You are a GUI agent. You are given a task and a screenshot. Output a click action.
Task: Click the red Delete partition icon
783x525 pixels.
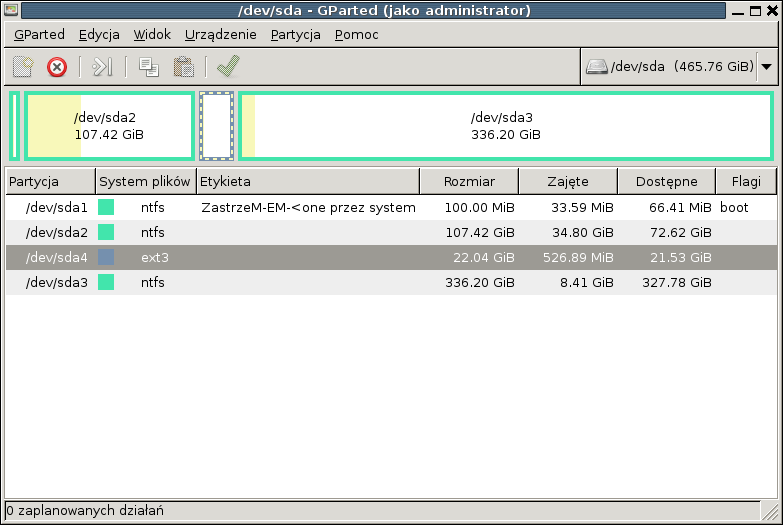(57, 67)
